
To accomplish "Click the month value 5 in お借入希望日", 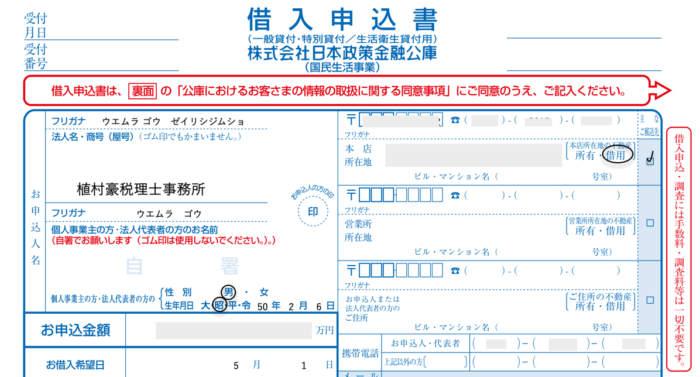I will 236,366.
